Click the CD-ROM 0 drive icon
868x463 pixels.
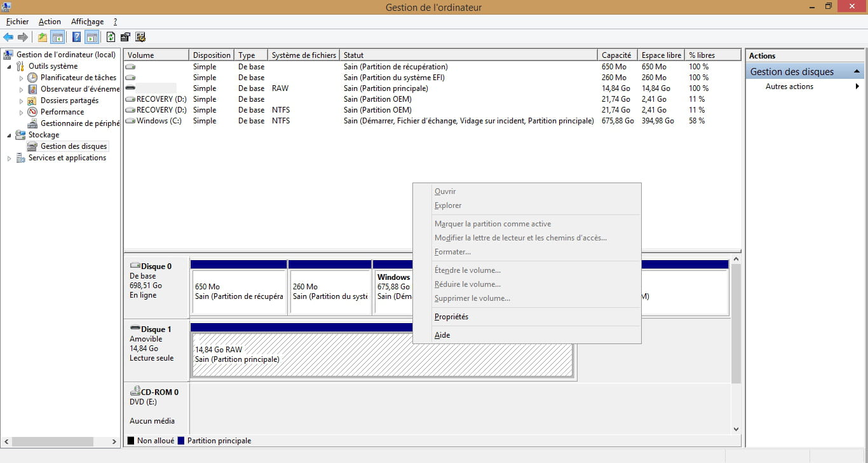point(135,392)
